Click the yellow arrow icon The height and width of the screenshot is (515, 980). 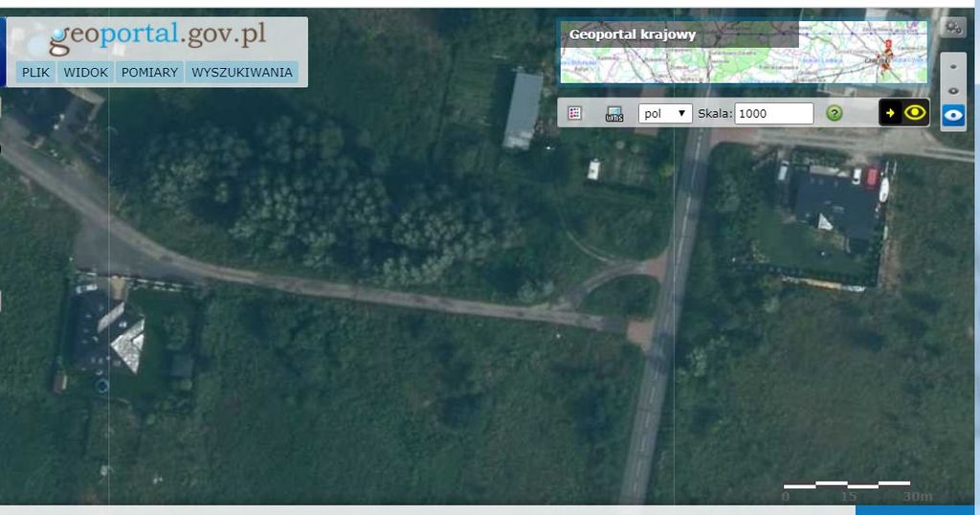click(890, 113)
